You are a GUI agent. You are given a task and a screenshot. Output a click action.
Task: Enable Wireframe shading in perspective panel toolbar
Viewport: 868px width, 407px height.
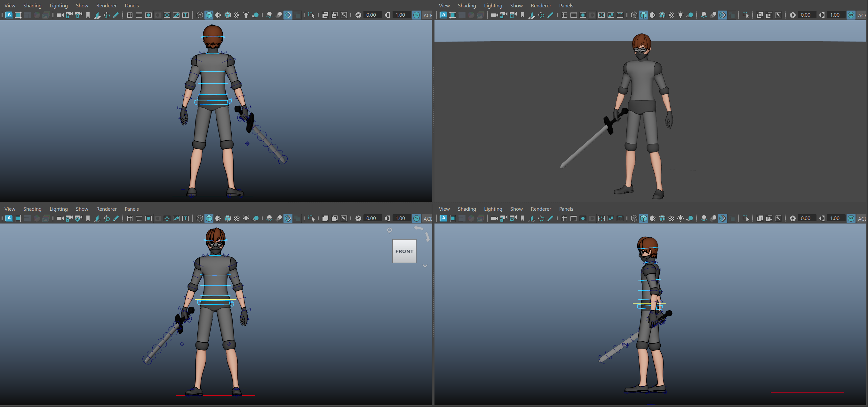pos(634,15)
